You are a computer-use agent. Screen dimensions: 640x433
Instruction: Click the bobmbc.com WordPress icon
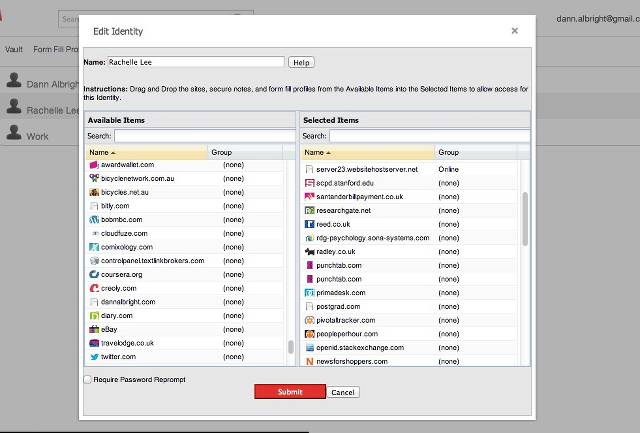(94, 220)
